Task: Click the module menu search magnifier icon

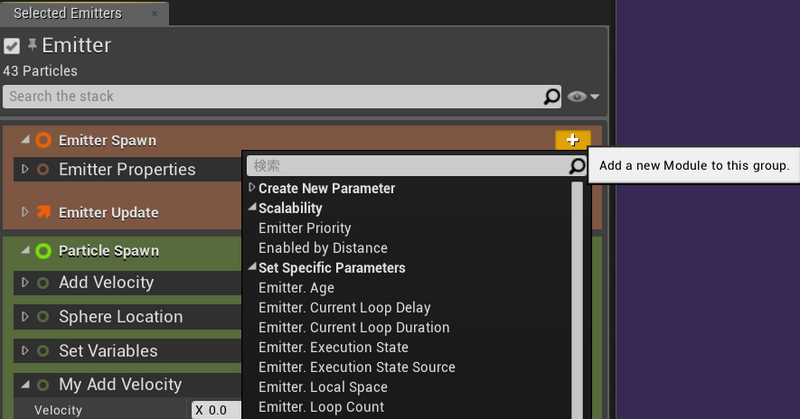Action: 577,166
